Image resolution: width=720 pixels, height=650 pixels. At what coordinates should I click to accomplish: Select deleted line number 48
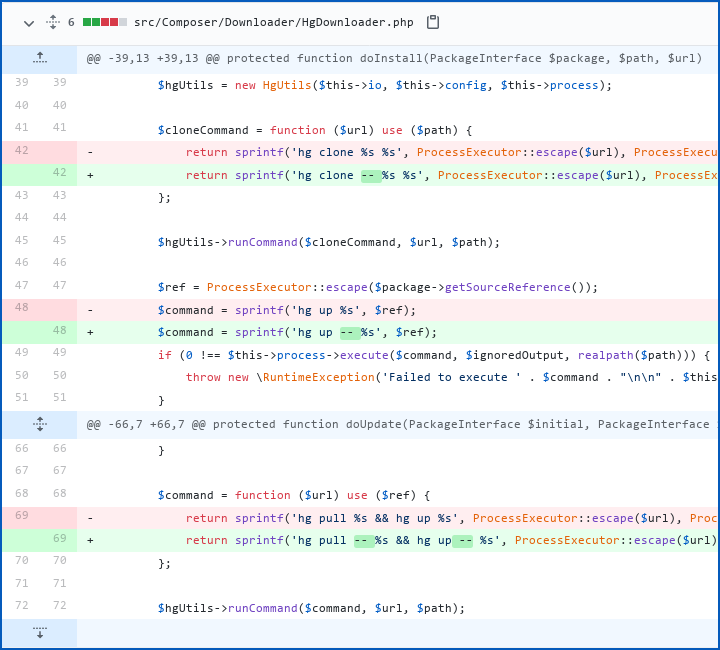22,309
